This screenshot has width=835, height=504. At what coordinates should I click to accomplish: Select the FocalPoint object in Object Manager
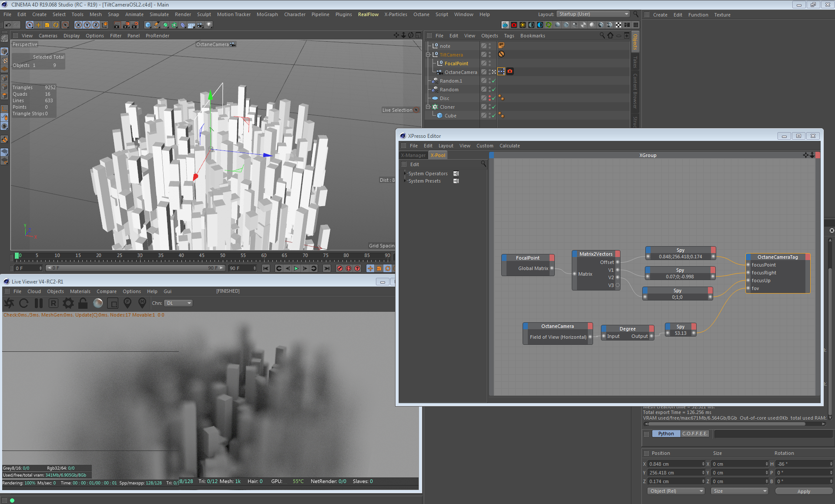point(456,63)
